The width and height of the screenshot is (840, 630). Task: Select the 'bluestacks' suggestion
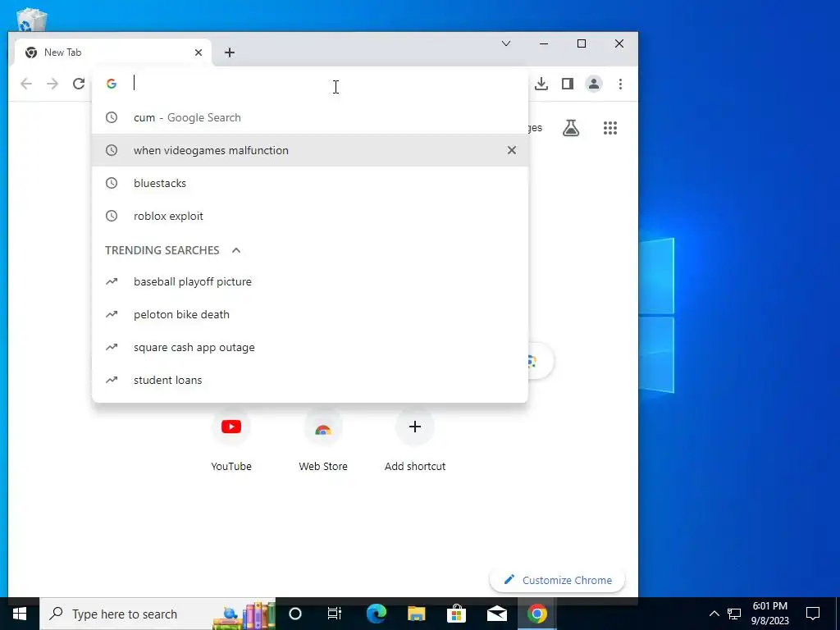(x=309, y=183)
